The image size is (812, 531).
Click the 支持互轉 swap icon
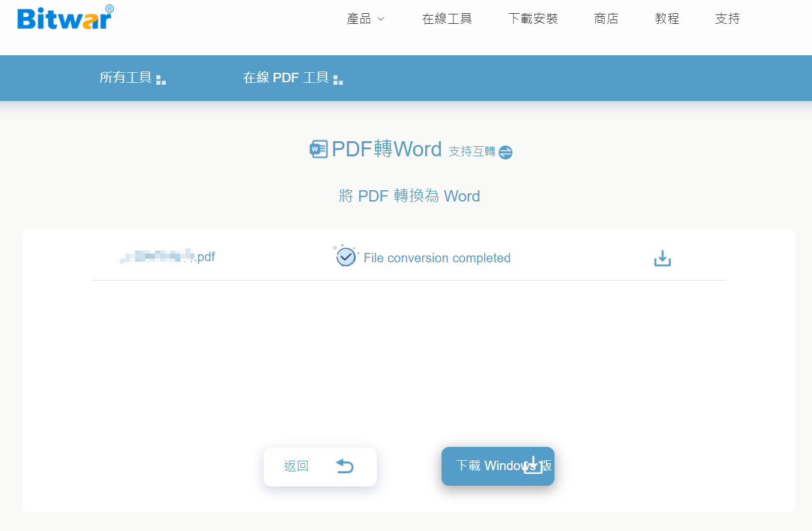(x=506, y=153)
